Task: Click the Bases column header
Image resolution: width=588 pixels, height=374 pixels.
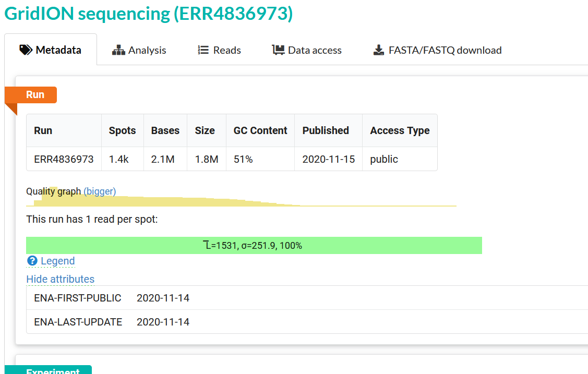Action: tap(165, 130)
